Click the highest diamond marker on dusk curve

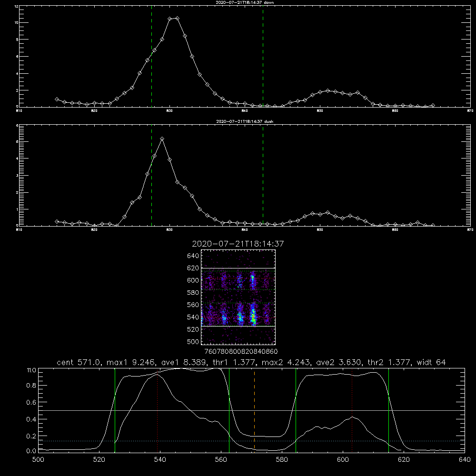pos(162,139)
